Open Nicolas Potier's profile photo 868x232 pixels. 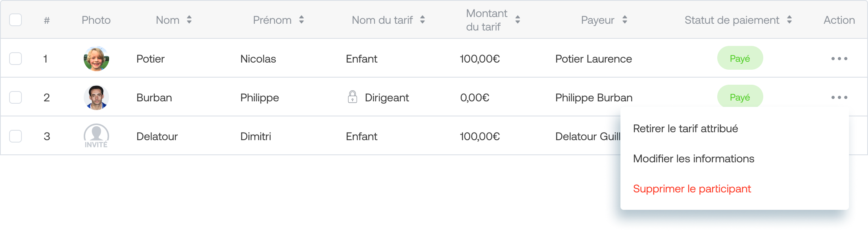coord(96,59)
